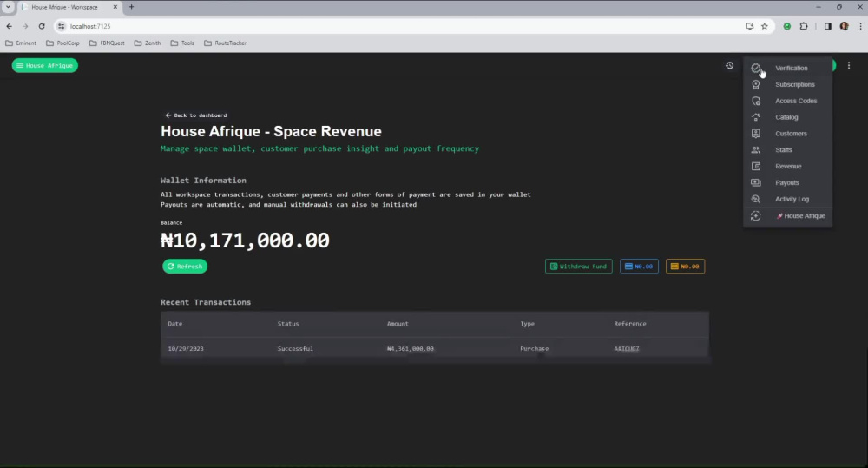This screenshot has width=868, height=468.
Task: Click the ₦4,361,000.00 amount cell
Action: (411, 349)
